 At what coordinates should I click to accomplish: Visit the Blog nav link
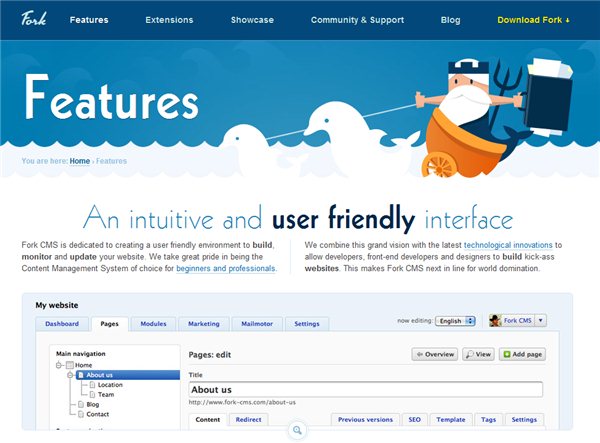coord(450,20)
